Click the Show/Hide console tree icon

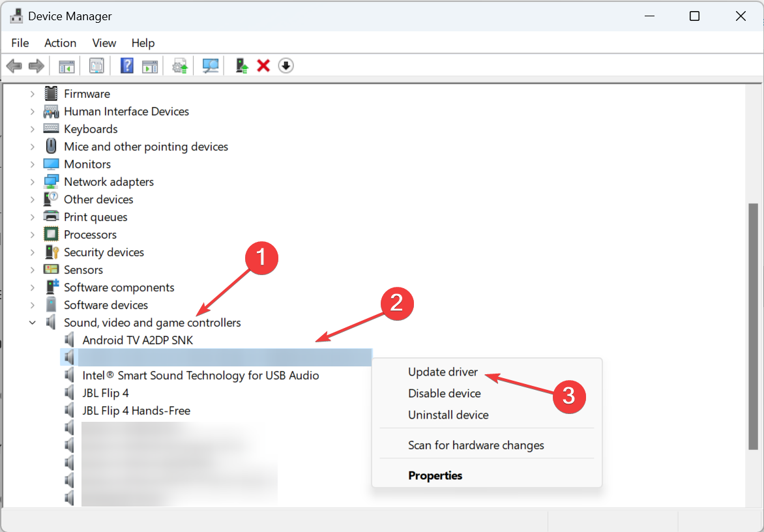point(66,66)
